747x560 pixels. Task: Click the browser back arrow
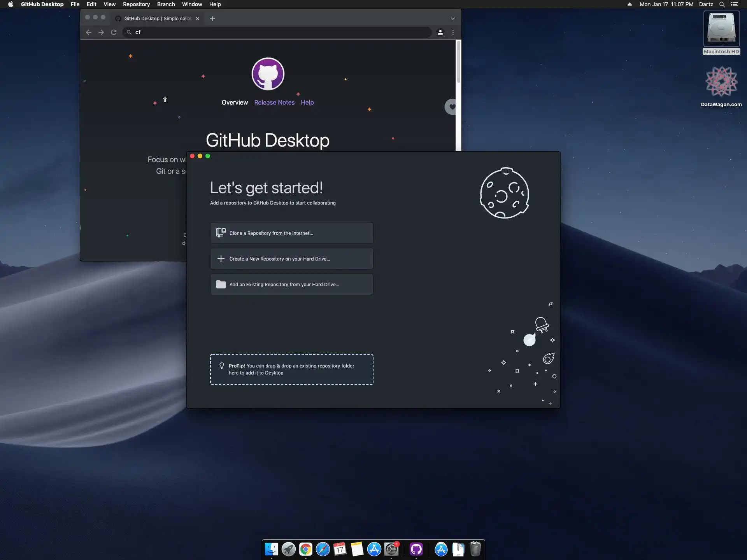tap(89, 32)
